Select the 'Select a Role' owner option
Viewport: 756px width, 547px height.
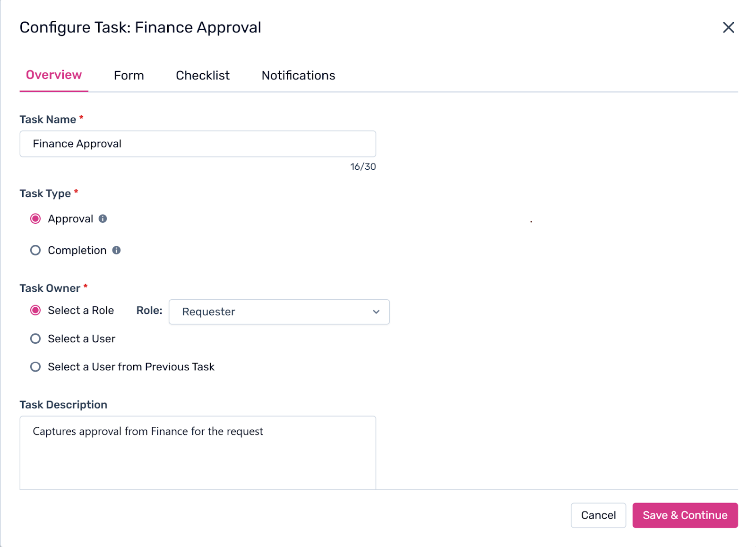point(35,310)
